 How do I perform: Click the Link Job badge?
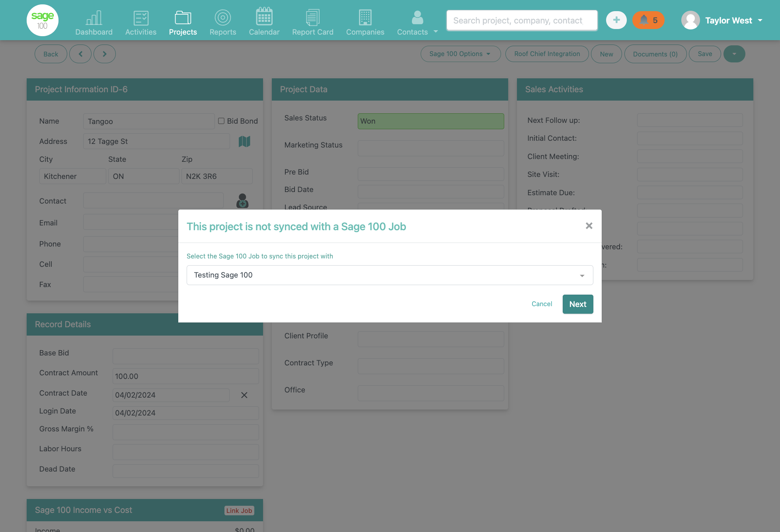[x=239, y=511]
